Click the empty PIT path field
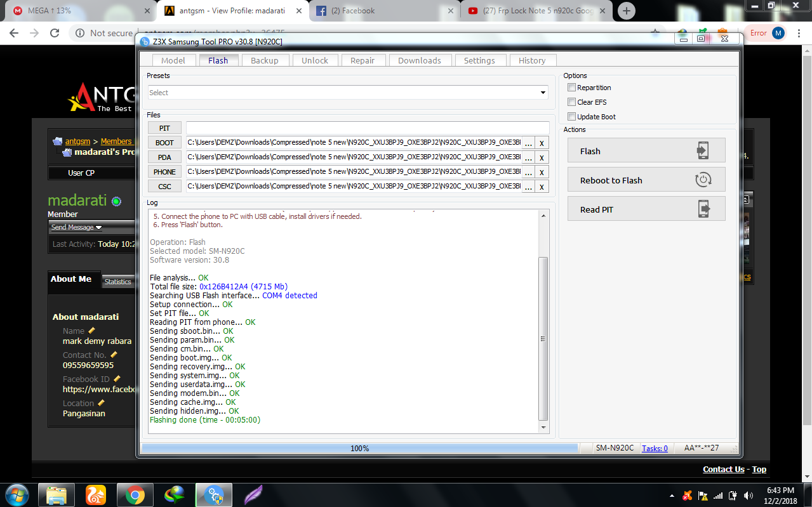 (368, 128)
